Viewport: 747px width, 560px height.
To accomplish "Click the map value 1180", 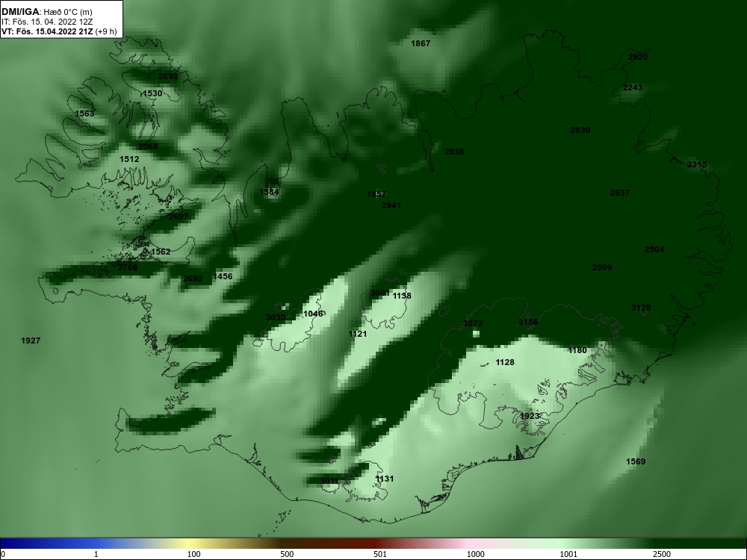I will tap(577, 350).
